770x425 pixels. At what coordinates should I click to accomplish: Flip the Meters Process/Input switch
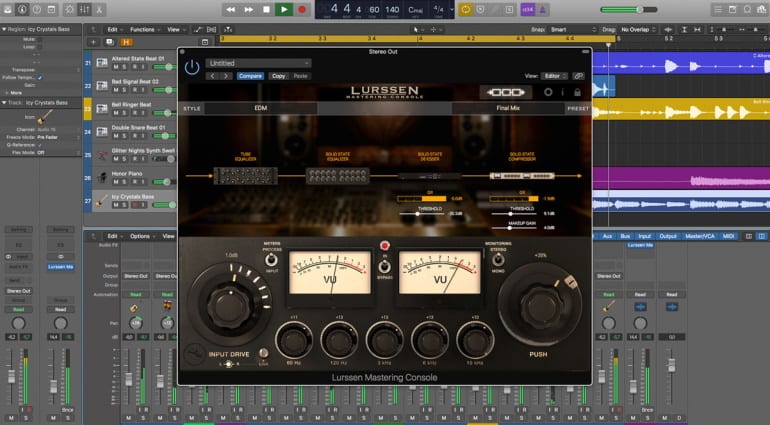click(271, 260)
